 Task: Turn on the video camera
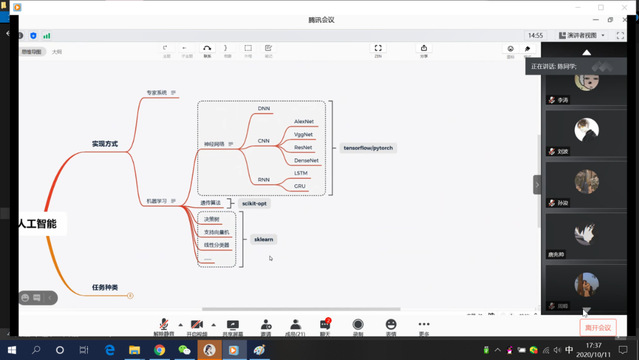point(197,327)
